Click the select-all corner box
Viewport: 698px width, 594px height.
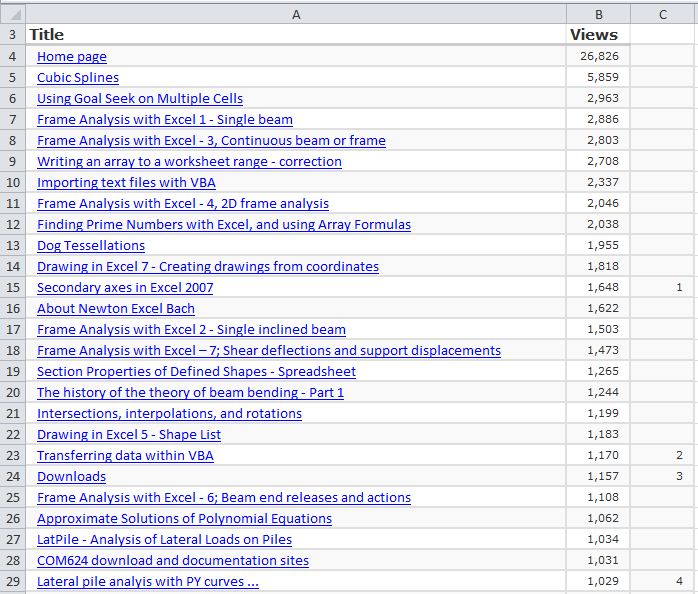pos(12,13)
